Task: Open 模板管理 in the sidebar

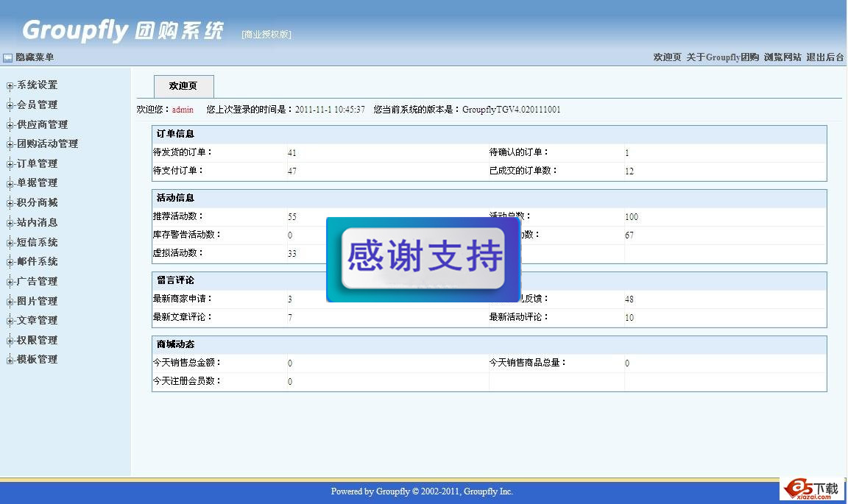Action: tap(37, 359)
